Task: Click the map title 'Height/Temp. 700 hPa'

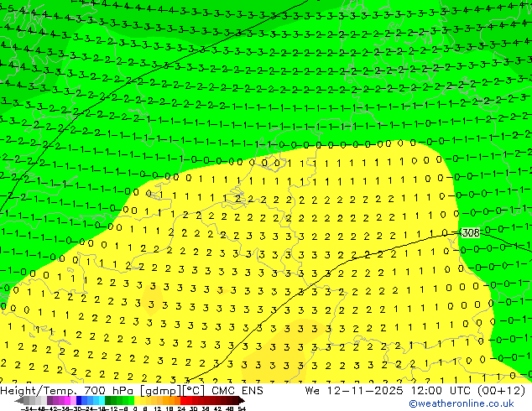Action: click(x=67, y=391)
